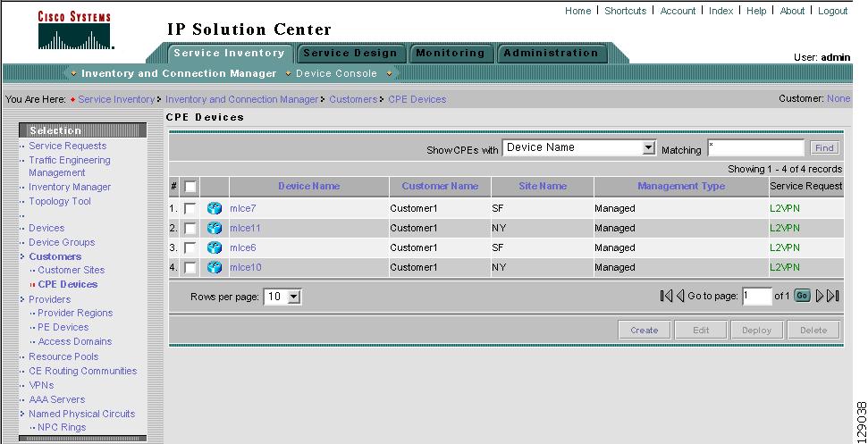Open the Shortcuts link
The height and width of the screenshot is (444, 868).
click(x=626, y=11)
